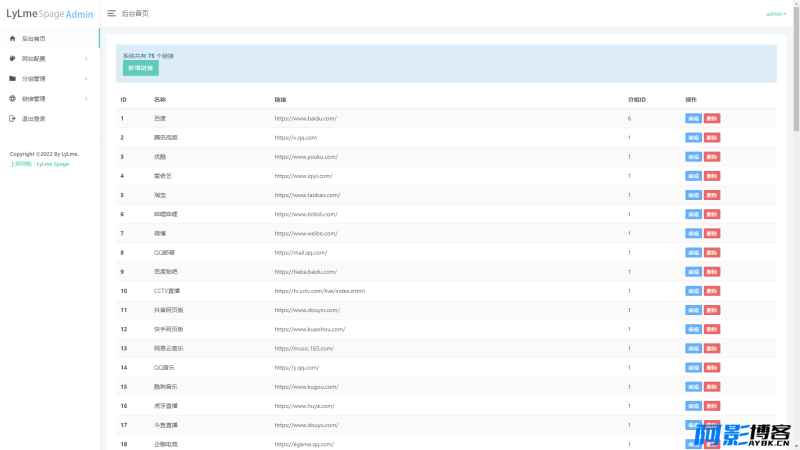The height and width of the screenshot is (450, 800).
Task: Expand the 链接管理 submenu chevron
Action: [x=86, y=98]
